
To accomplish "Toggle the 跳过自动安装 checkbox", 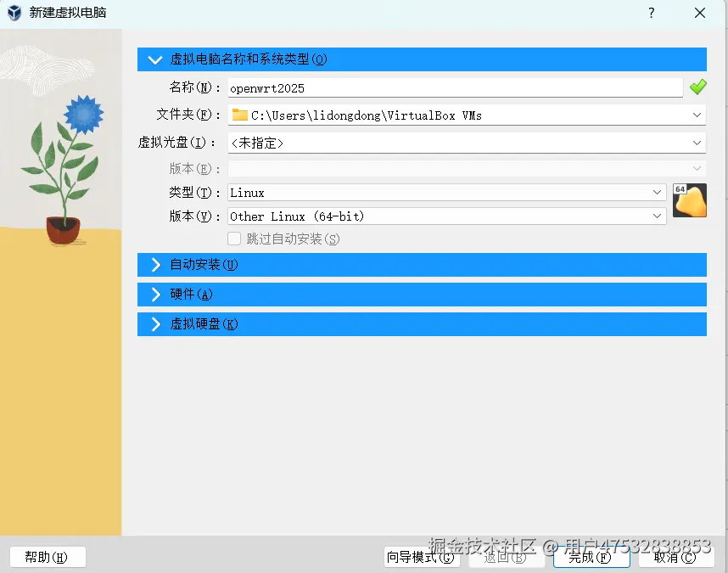I will coord(234,239).
